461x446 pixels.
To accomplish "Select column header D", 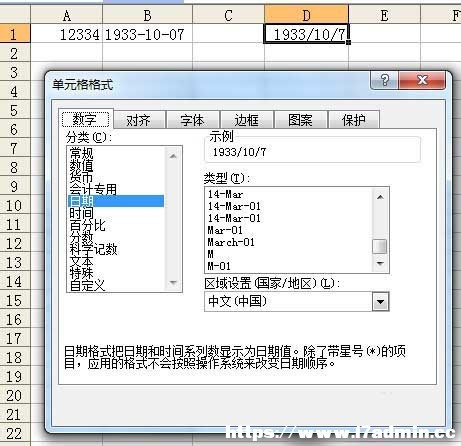I will pyautogui.click(x=306, y=15).
